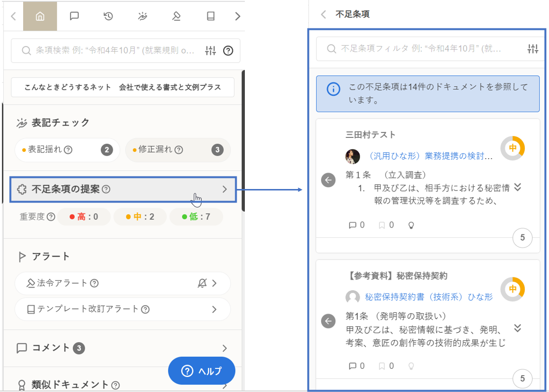This screenshot has height=392, width=549.
Task: Expand 不足条項の提案 section
Action: [123, 189]
